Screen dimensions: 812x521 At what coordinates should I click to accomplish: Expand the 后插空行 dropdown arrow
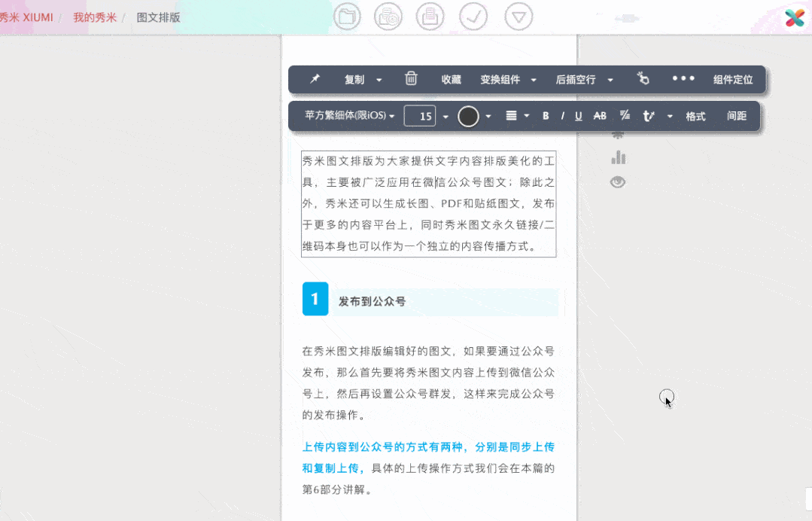point(610,80)
